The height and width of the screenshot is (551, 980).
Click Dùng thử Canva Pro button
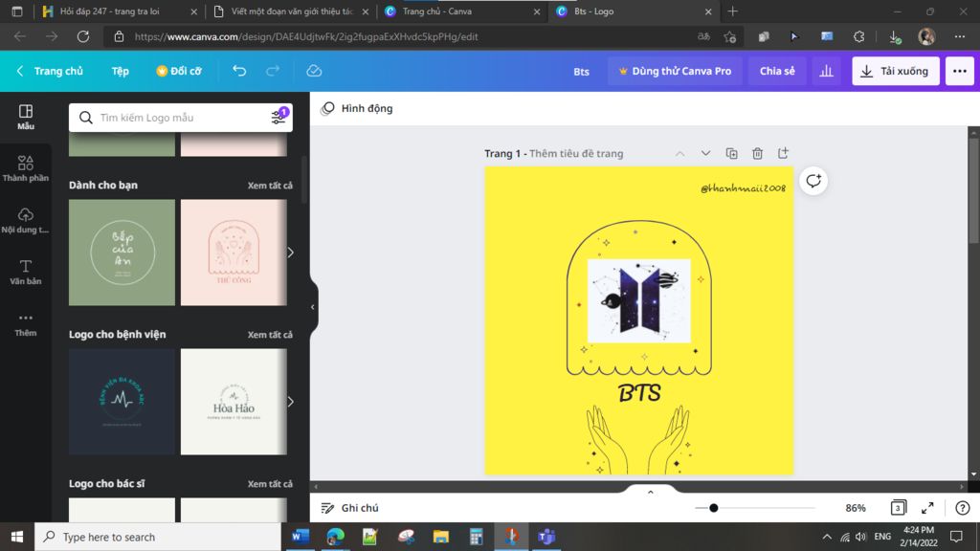pyautogui.click(x=675, y=71)
